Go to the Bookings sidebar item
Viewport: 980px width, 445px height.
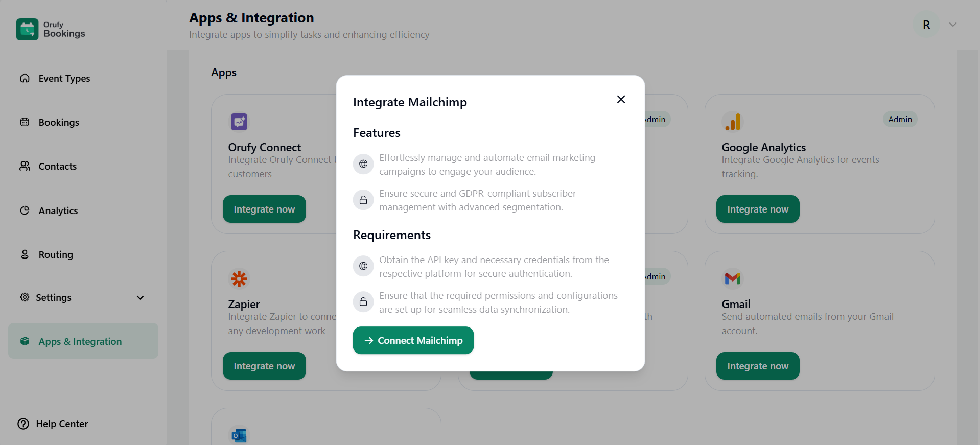pyautogui.click(x=59, y=122)
